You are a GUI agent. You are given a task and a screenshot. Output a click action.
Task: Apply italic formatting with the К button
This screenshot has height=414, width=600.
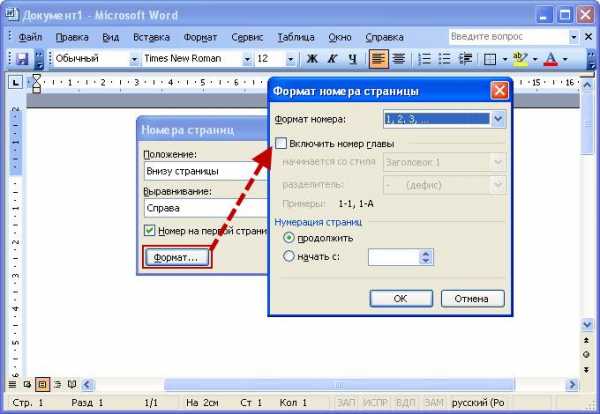333,59
